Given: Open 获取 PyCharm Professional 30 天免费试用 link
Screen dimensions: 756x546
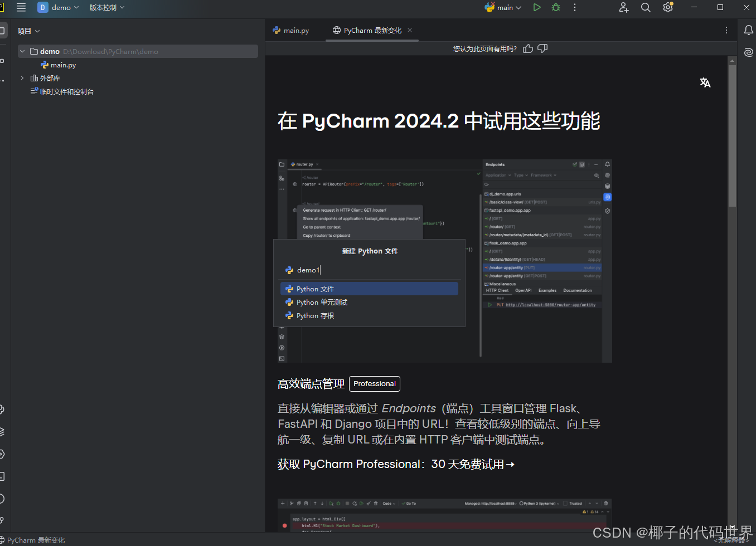Looking at the screenshot, I should 396,464.
